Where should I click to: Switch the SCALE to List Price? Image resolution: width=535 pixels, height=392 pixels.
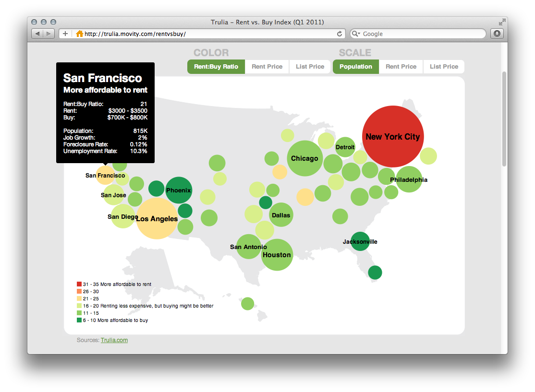443,67
